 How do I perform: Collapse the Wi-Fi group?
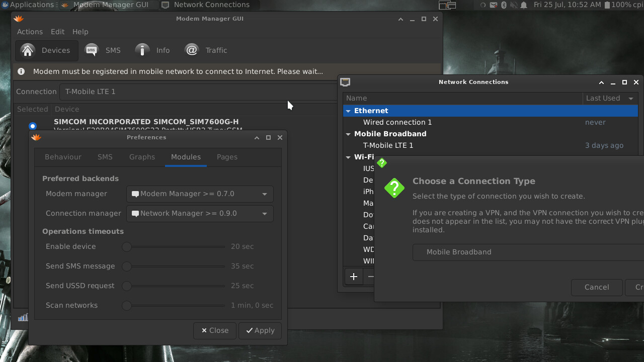tap(348, 157)
